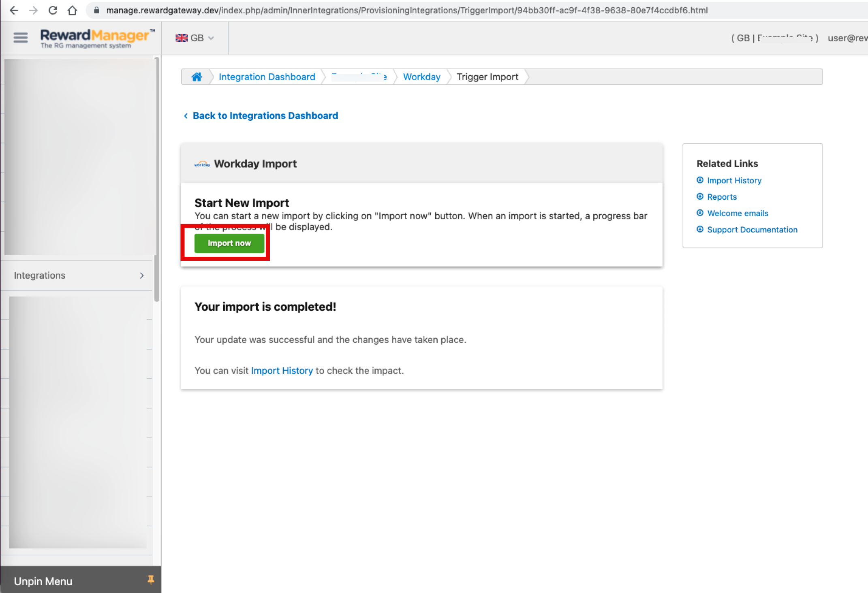Click the Reward Manager logo
This screenshot has height=593, width=868.
[x=97, y=38]
